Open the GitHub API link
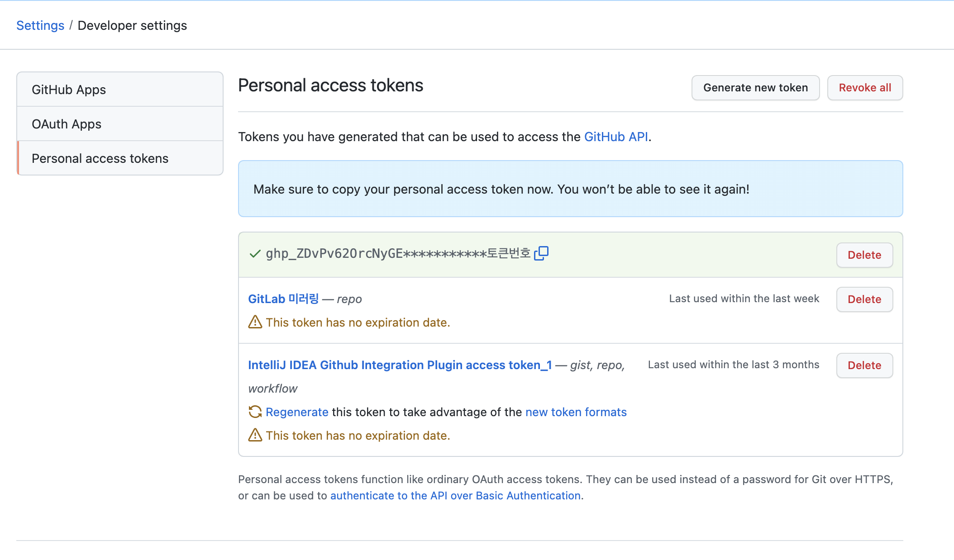 [616, 137]
